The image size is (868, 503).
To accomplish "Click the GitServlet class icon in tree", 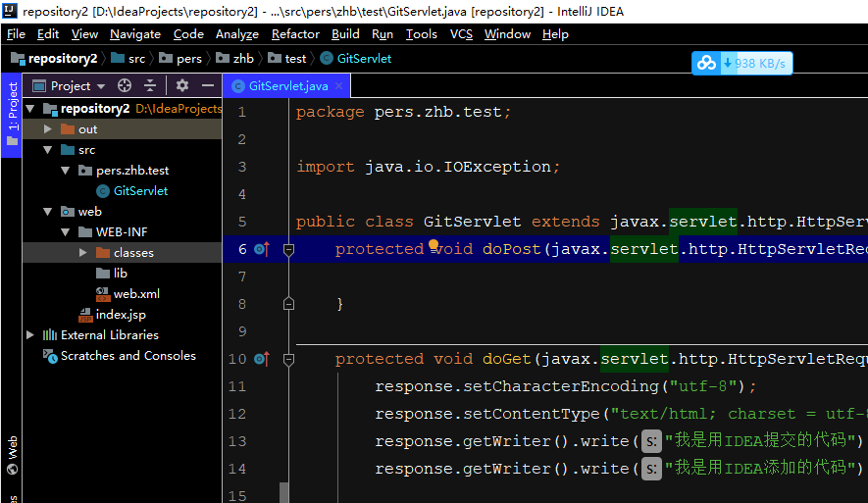I will tap(102, 191).
